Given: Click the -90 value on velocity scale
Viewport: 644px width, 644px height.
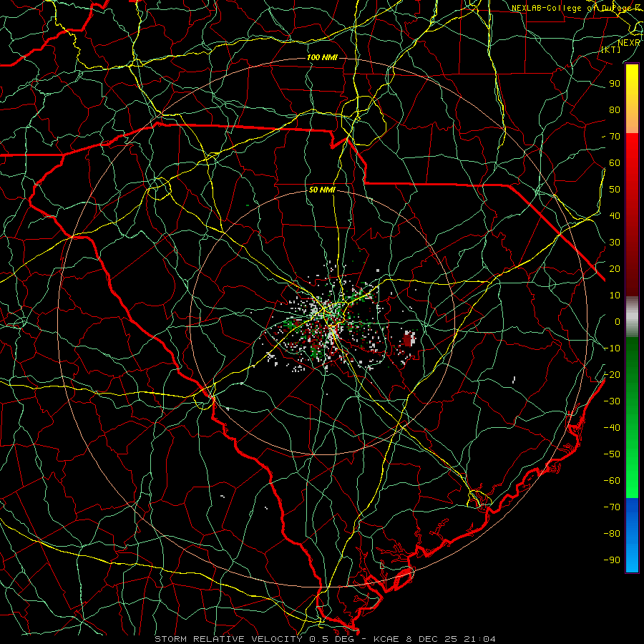Looking at the screenshot, I should point(612,560).
